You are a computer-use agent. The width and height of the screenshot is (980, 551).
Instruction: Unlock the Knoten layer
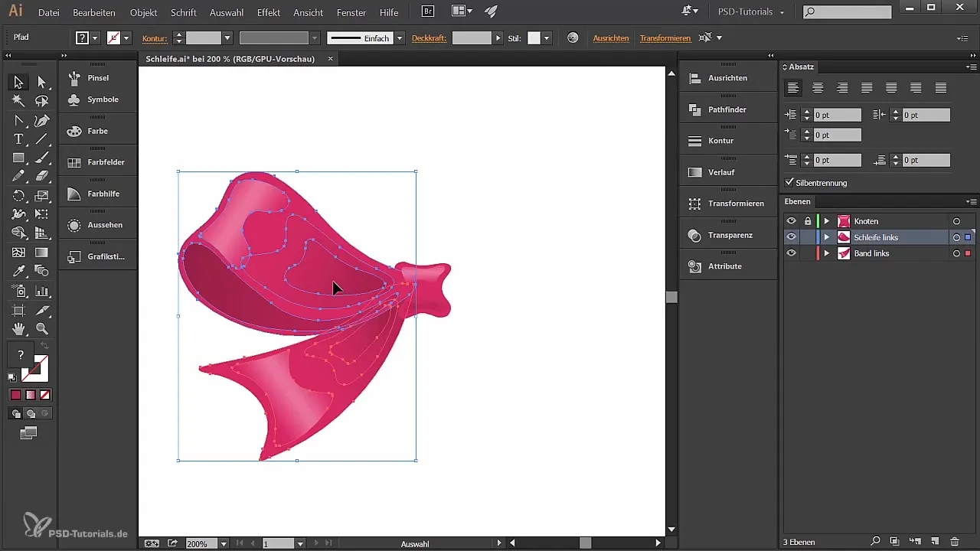tap(808, 221)
